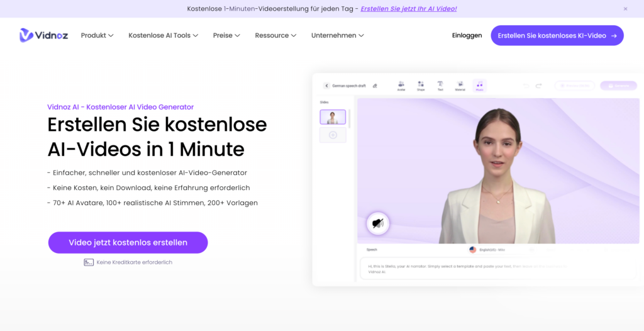This screenshot has width=644, height=331.
Task: Select the Avatar tool in editor
Action: 401,86
